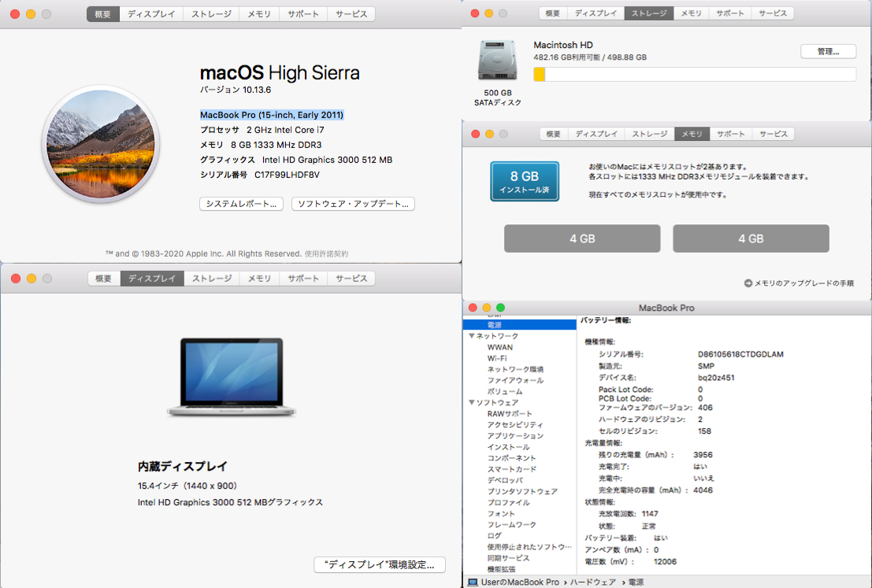Select ファイアウォール in the sidebar
Image resolution: width=872 pixels, height=588 pixels.
(515, 381)
